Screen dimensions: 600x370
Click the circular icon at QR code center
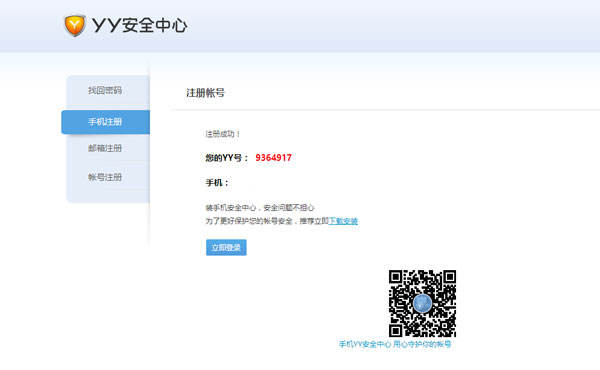point(422,304)
